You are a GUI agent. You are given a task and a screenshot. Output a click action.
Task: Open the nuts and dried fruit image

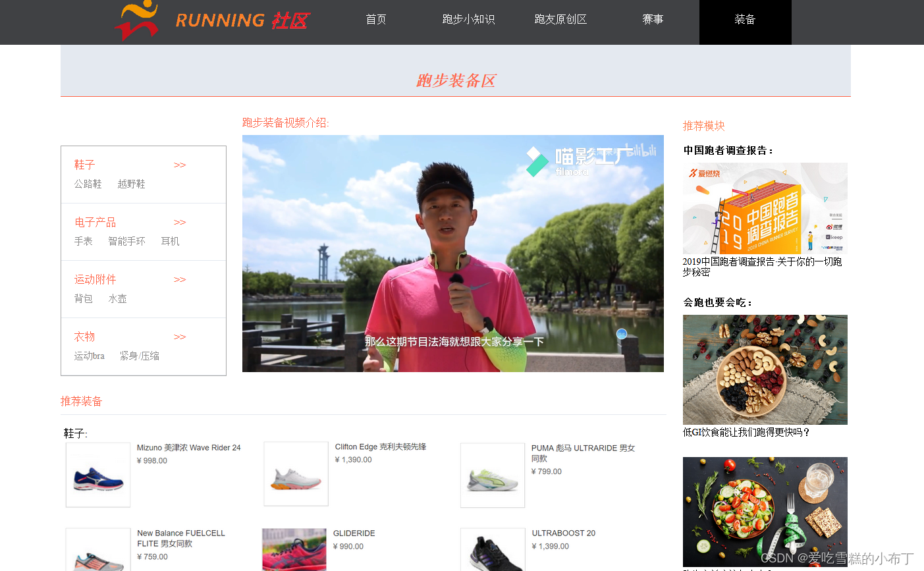(765, 369)
